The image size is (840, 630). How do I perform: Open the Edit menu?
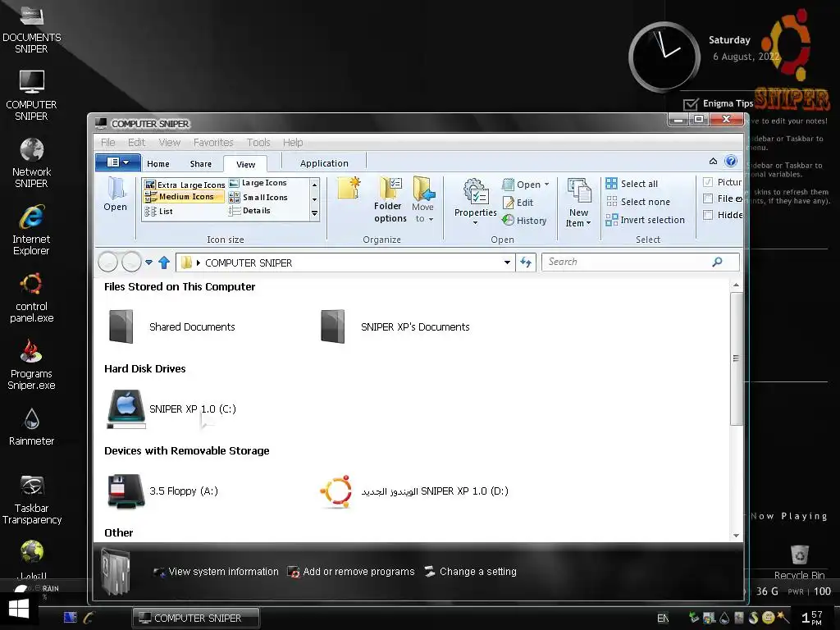click(x=136, y=143)
